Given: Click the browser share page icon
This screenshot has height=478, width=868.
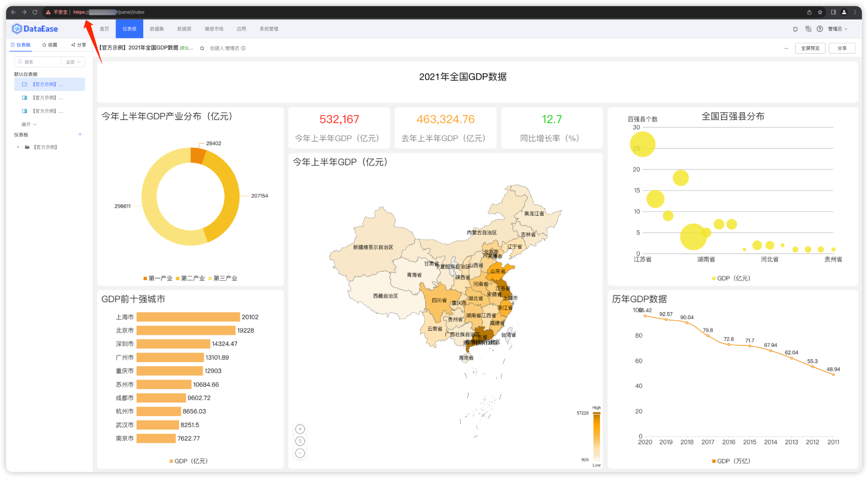Looking at the screenshot, I should coord(809,12).
